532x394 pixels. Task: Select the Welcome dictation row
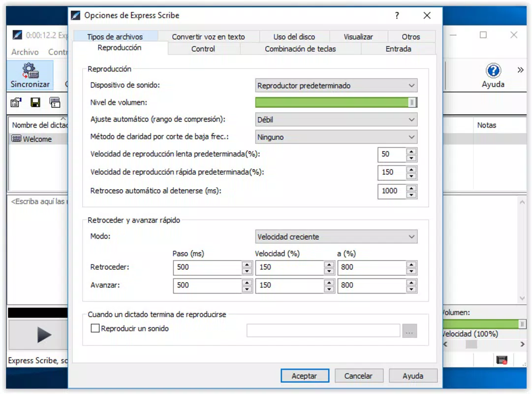tap(38, 139)
